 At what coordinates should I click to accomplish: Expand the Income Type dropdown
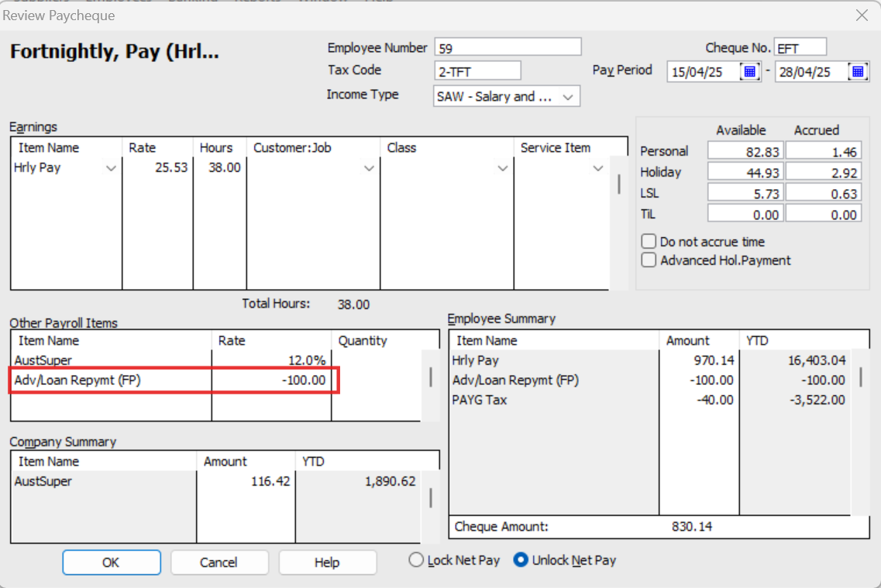click(568, 97)
